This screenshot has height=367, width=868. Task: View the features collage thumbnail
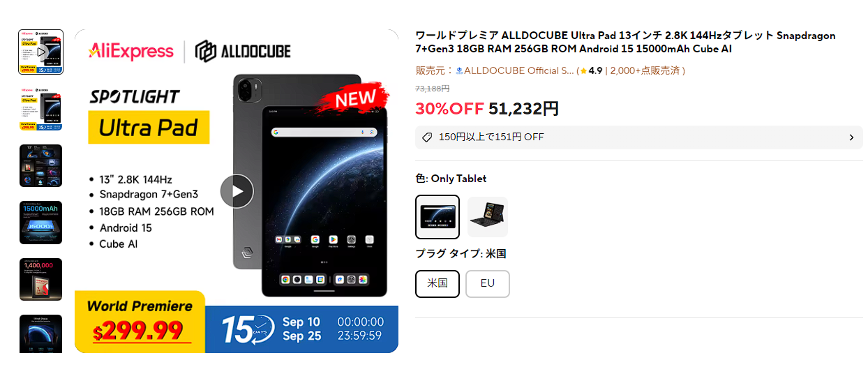[x=40, y=166]
